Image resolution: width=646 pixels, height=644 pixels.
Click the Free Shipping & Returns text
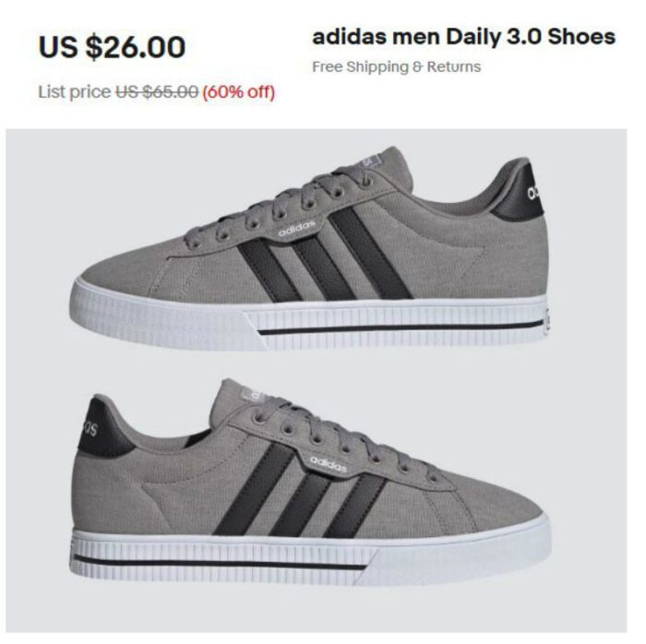point(396,66)
